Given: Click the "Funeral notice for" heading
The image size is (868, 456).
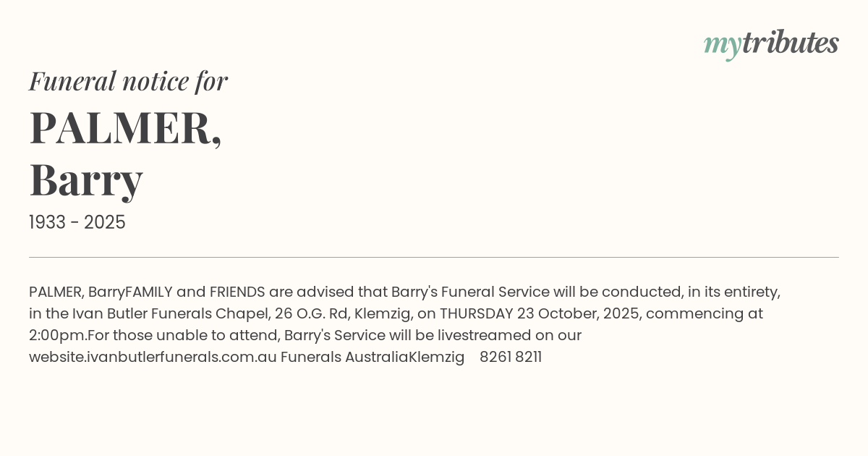Looking at the screenshot, I should click(x=128, y=81).
